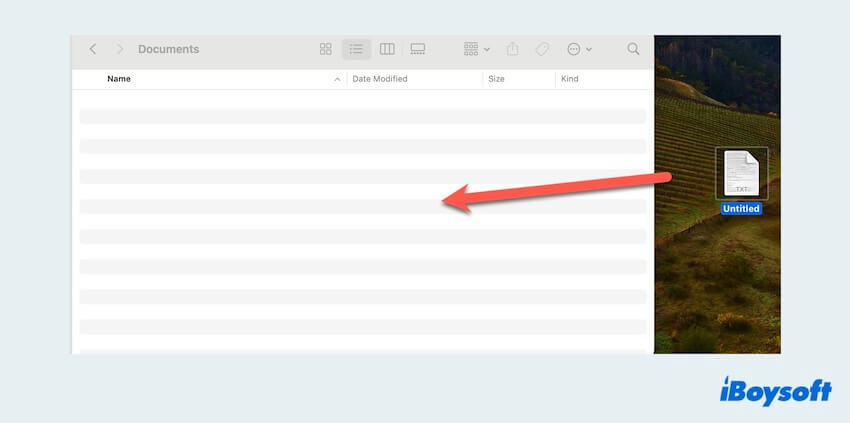Sort by Date Modified column header
Viewport: 850px width, 423px height.
coord(380,79)
